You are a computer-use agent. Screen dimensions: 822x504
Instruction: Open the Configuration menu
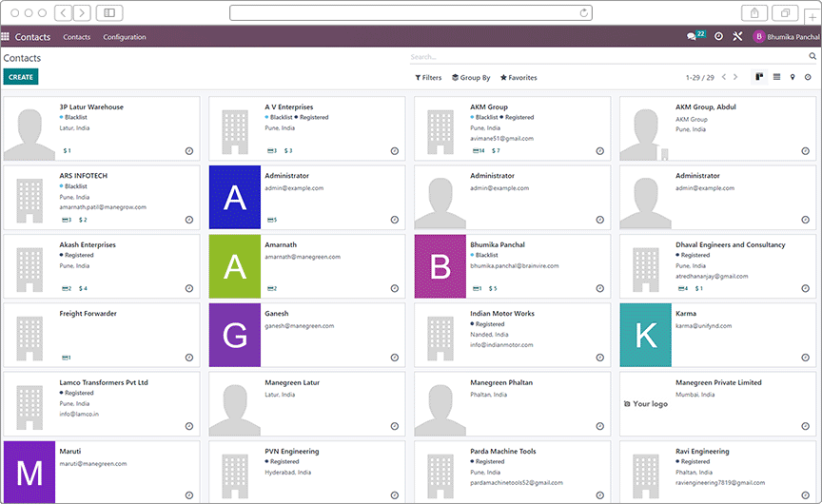pos(125,37)
